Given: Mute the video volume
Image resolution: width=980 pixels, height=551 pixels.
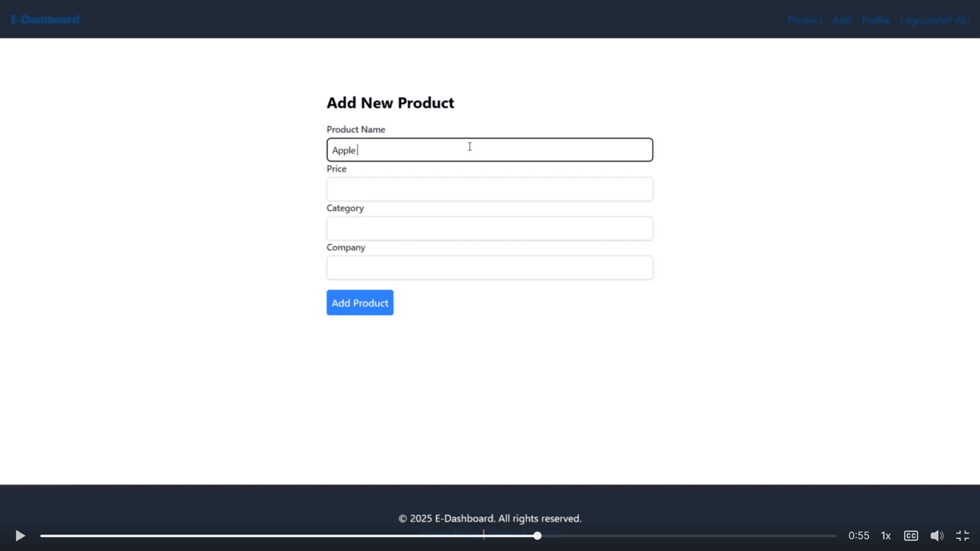Looking at the screenshot, I should [937, 536].
